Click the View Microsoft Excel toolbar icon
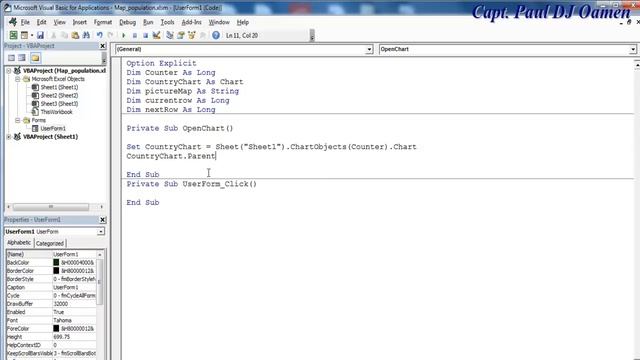 (x=13, y=36)
